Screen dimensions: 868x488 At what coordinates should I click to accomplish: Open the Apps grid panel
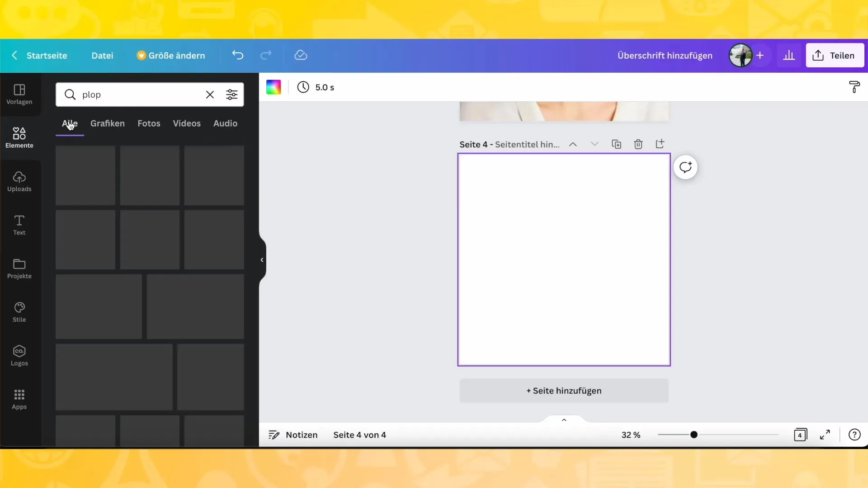(x=19, y=399)
